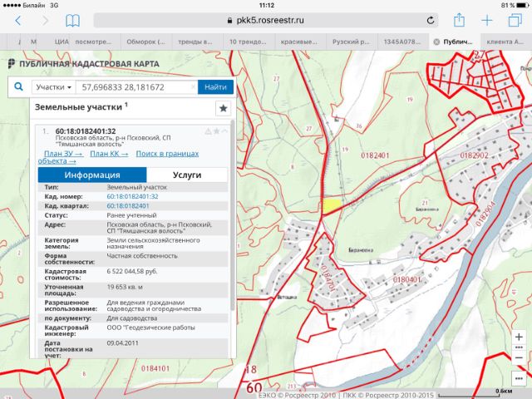Click the star favorites button in results panel
Image resolution: width=532 pixels, height=399 pixels.
223,108
